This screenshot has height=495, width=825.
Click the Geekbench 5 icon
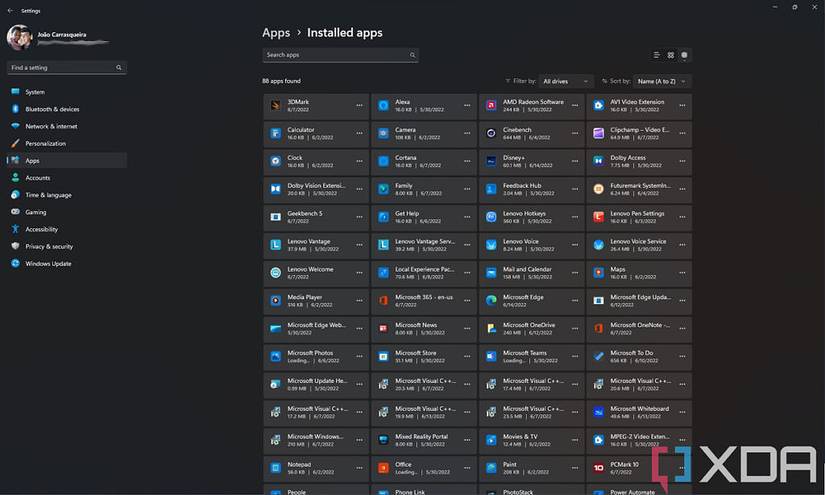coord(276,217)
